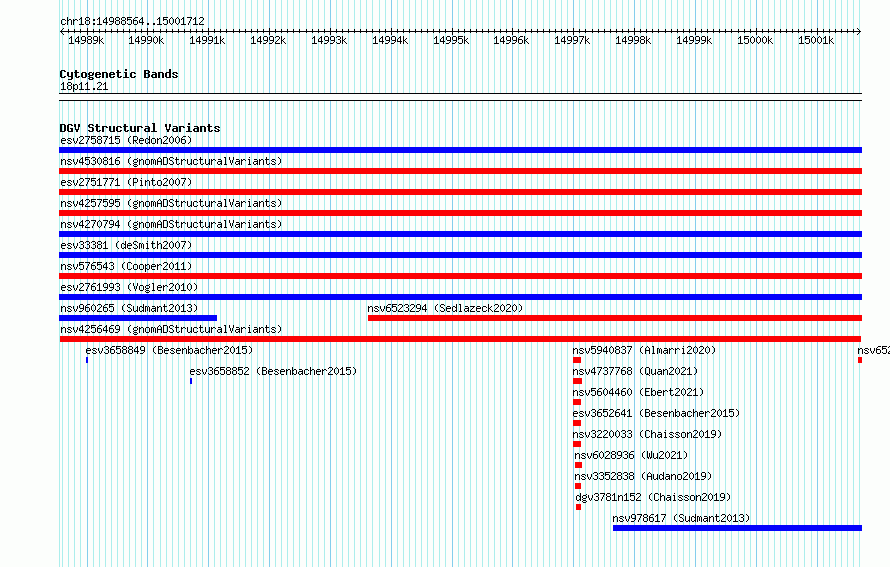Click the blue bar under esv2761993
This screenshot has width=890, height=567.
coord(460,297)
